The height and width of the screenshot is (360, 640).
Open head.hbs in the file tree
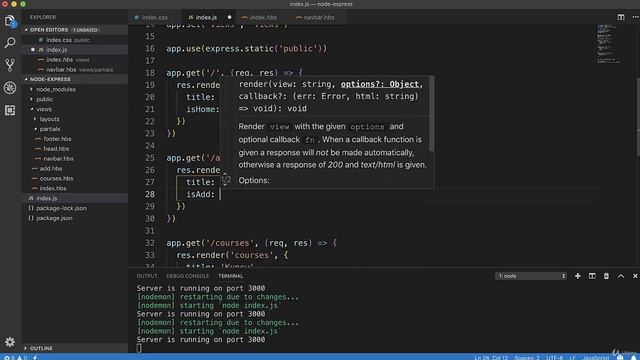pos(56,149)
